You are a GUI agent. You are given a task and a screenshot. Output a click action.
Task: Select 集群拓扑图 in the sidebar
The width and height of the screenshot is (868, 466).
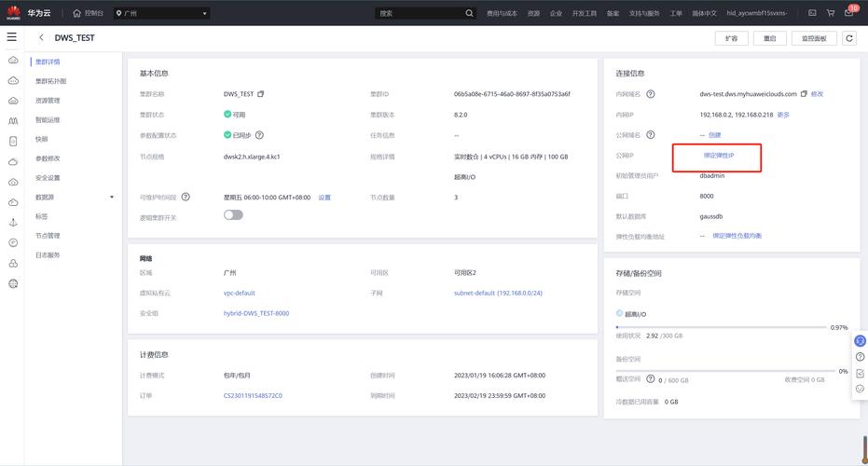[51, 81]
